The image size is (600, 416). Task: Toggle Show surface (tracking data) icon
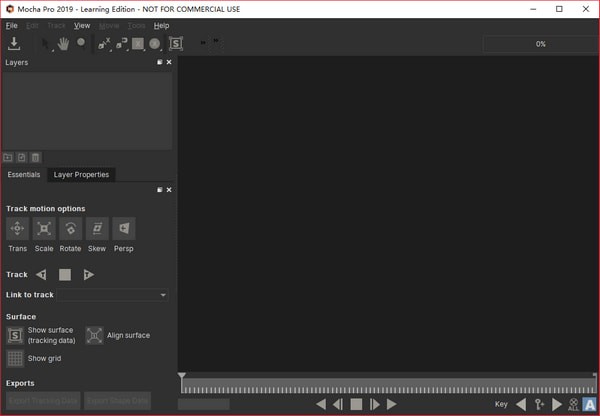[15, 335]
